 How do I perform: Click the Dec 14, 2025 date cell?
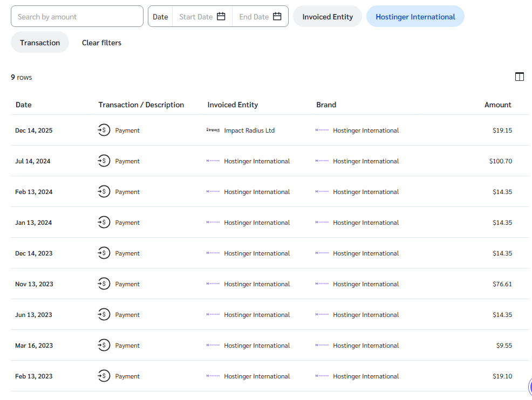(33, 130)
